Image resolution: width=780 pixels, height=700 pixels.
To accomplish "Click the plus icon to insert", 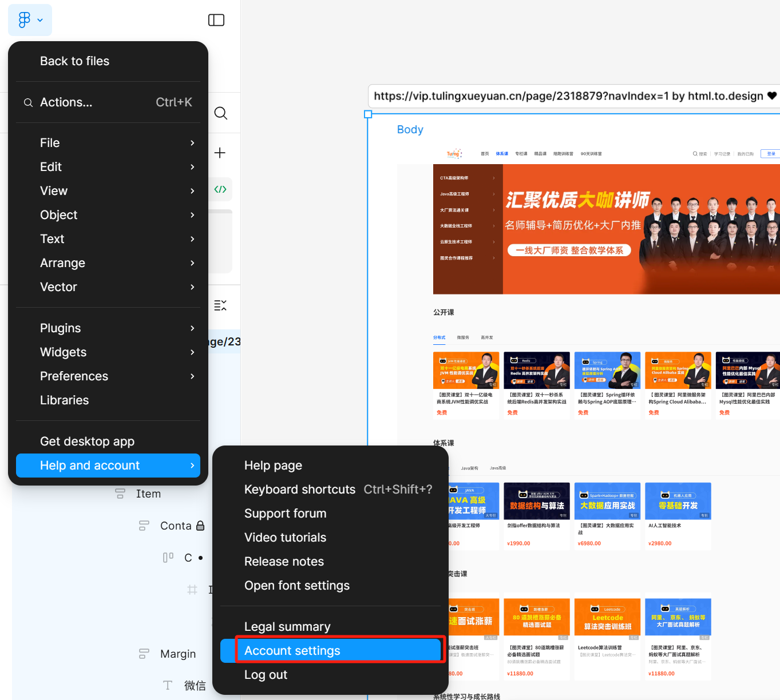I will tap(220, 152).
